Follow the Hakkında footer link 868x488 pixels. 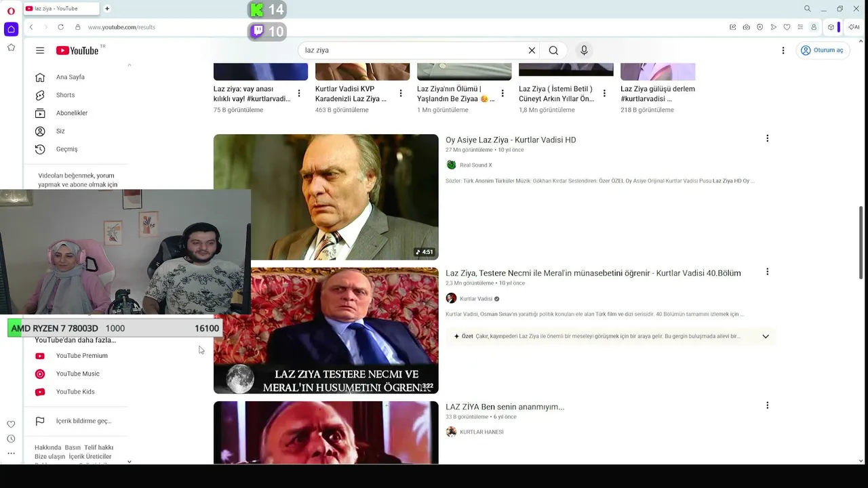click(48, 447)
